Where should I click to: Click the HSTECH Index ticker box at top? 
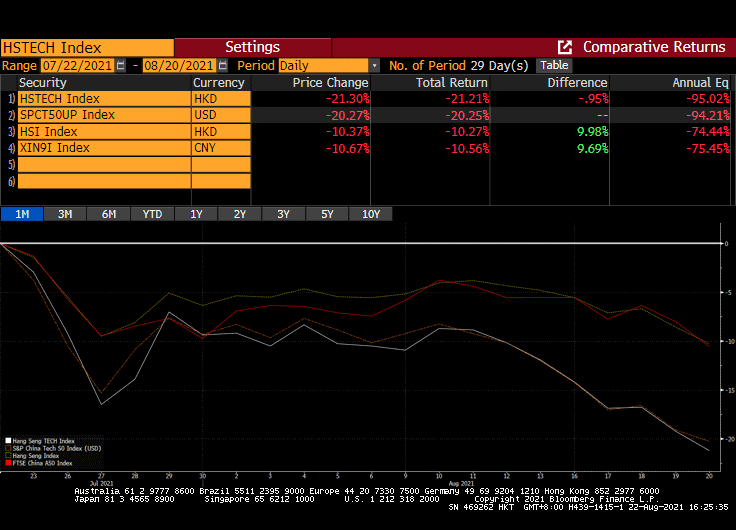pyautogui.click(x=87, y=47)
